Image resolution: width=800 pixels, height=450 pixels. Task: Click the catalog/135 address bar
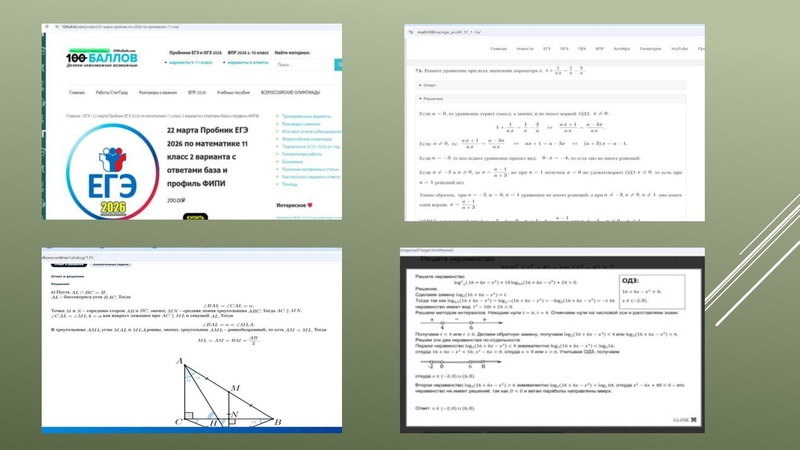(68, 258)
